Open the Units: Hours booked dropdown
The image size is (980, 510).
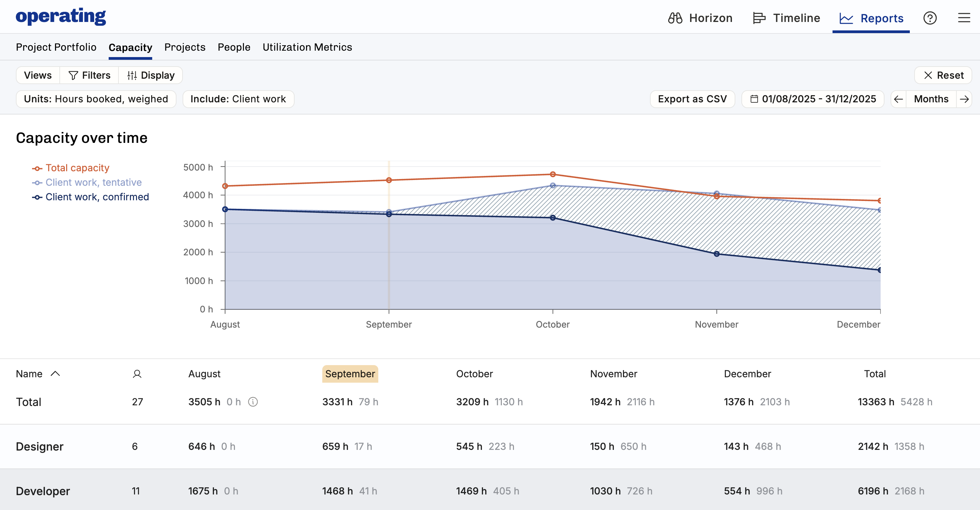96,99
